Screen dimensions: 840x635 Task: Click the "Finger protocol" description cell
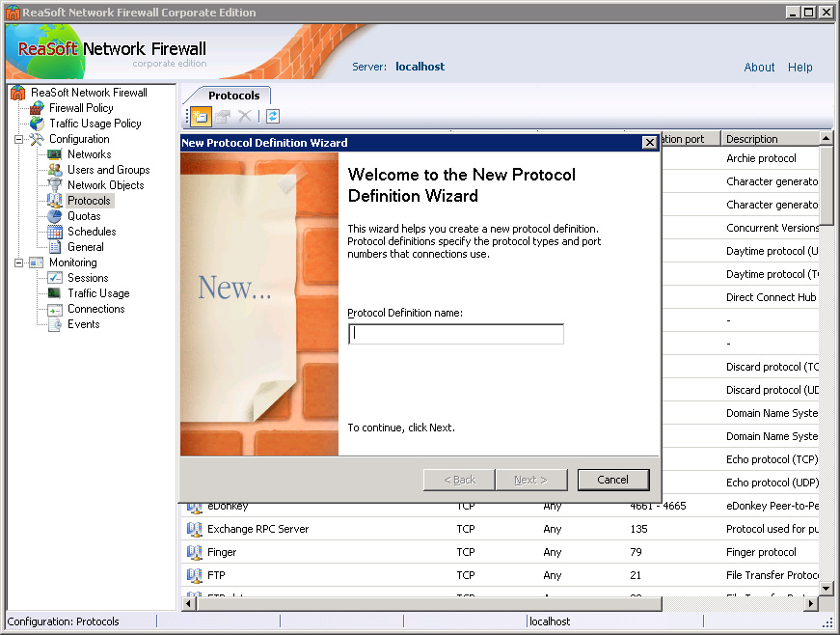coord(761,552)
